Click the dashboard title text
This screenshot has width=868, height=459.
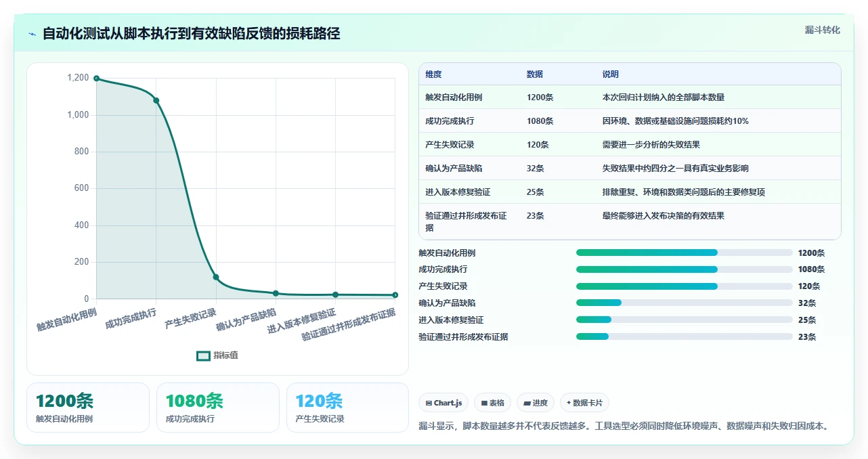[x=191, y=33]
